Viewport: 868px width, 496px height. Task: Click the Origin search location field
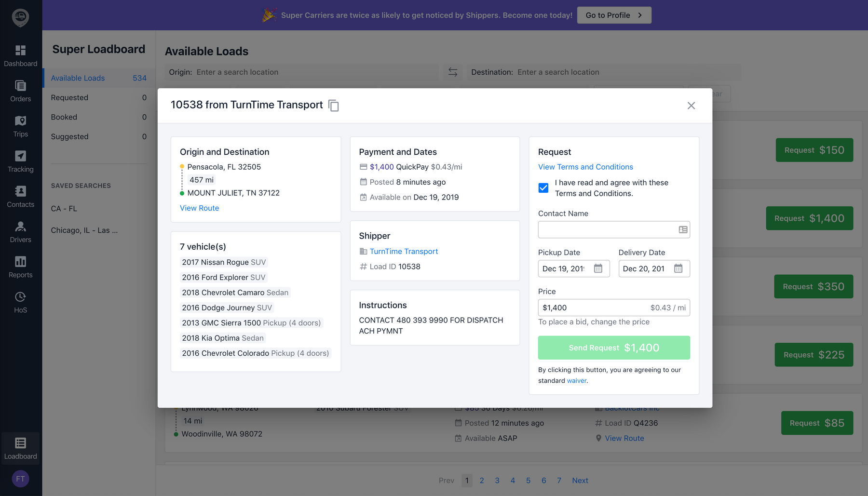[301, 72]
